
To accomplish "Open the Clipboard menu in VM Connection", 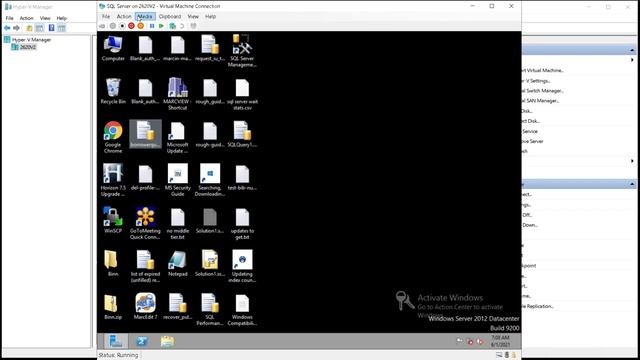I will tap(170, 16).
